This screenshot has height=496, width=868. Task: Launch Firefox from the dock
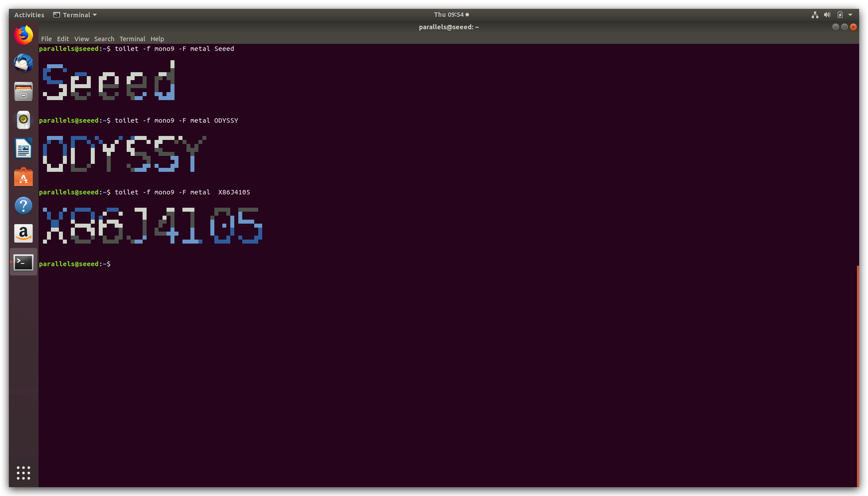click(23, 35)
